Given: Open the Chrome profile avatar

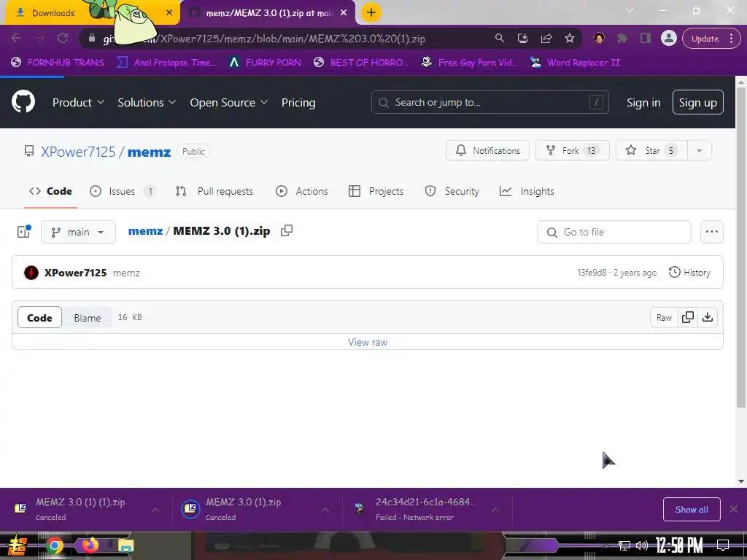Looking at the screenshot, I should coord(669,38).
